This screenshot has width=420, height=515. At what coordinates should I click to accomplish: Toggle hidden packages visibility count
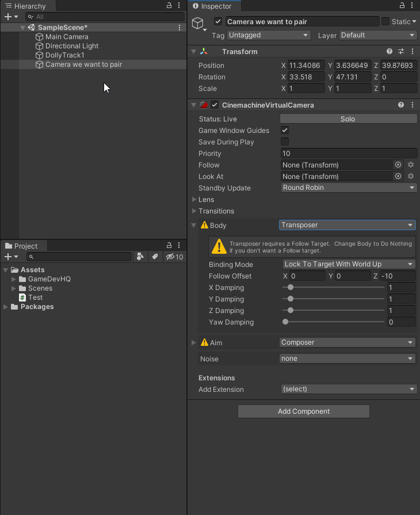(x=174, y=257)
